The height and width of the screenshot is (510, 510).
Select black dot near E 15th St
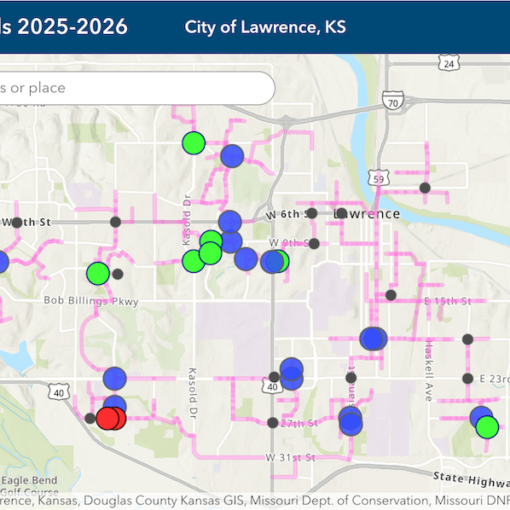pyautogui.click(x=391, y=295)
